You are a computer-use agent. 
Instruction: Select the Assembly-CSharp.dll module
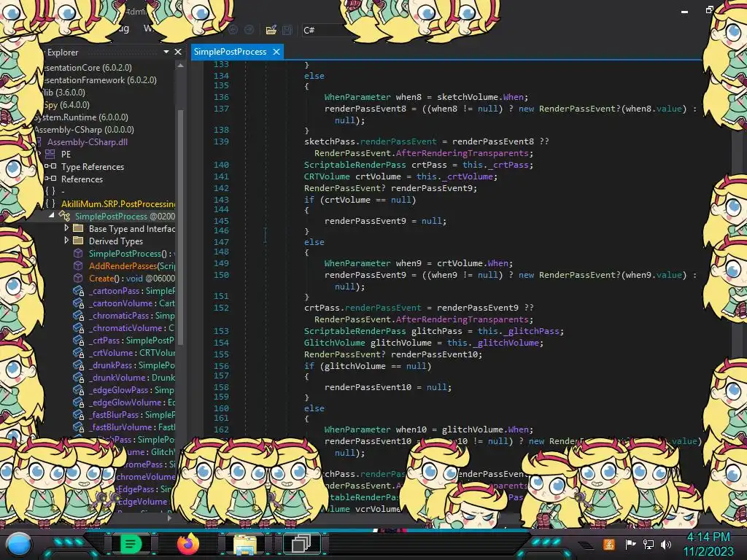click(88, 142)
